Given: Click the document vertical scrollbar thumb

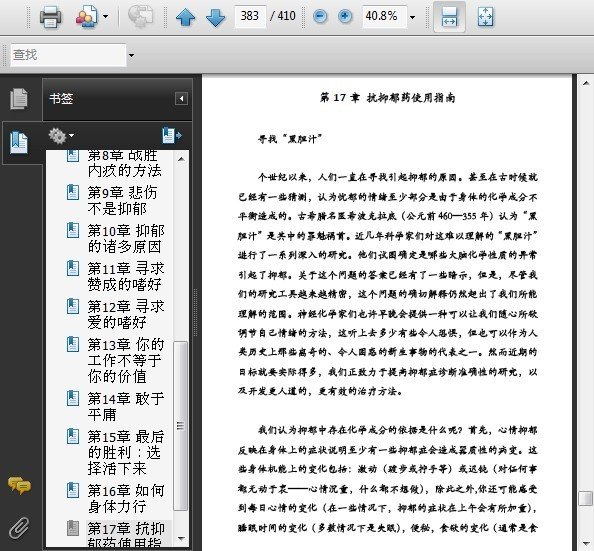Looking at the screenshot, I should click(x=586, y=498).
